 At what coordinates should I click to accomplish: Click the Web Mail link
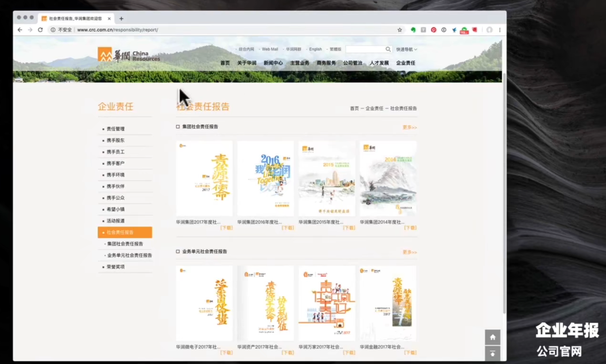[x=270, y=49]
